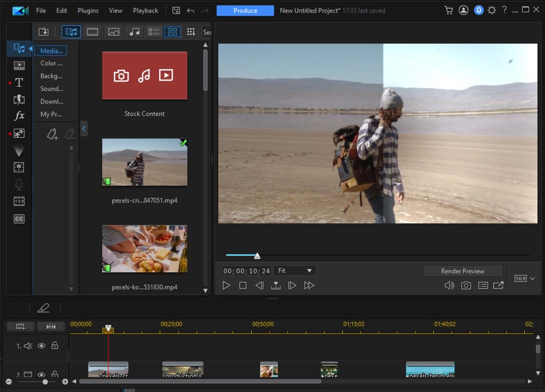545x392 pixels.
Task: Open the Playback menu
Action: pos(146,10)
